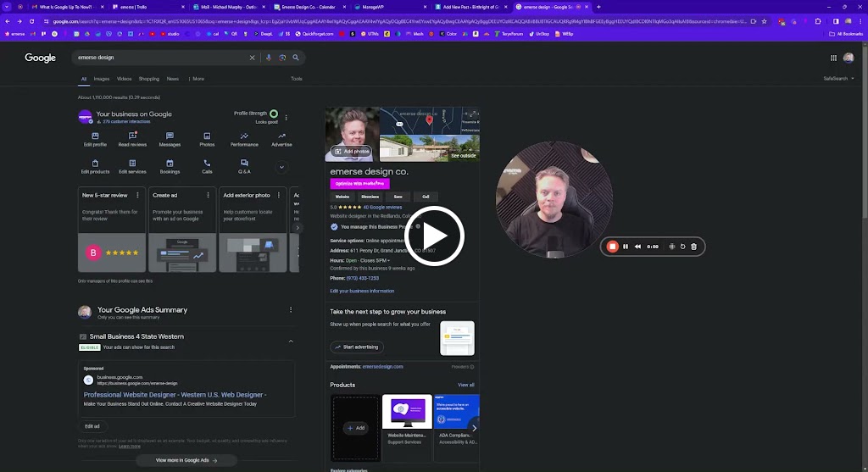Viewport: 868px width, 472px height.
Task: Open Edit products shortcut
Action: pyautogui.click(x=95, y=167)
